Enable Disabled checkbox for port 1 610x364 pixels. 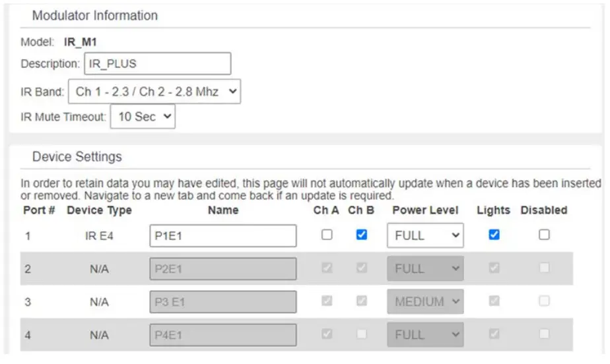(544, 235)
